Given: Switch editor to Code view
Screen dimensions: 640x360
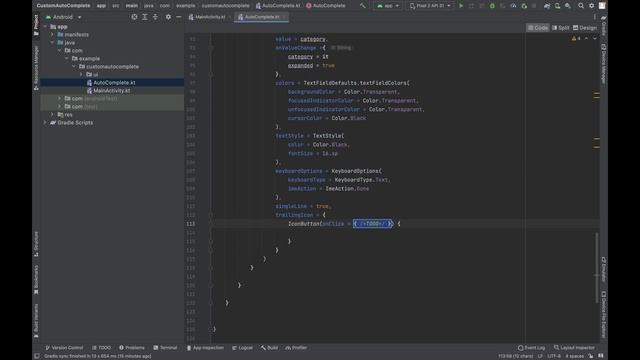Looking at the screenshot, I should 538,28.
